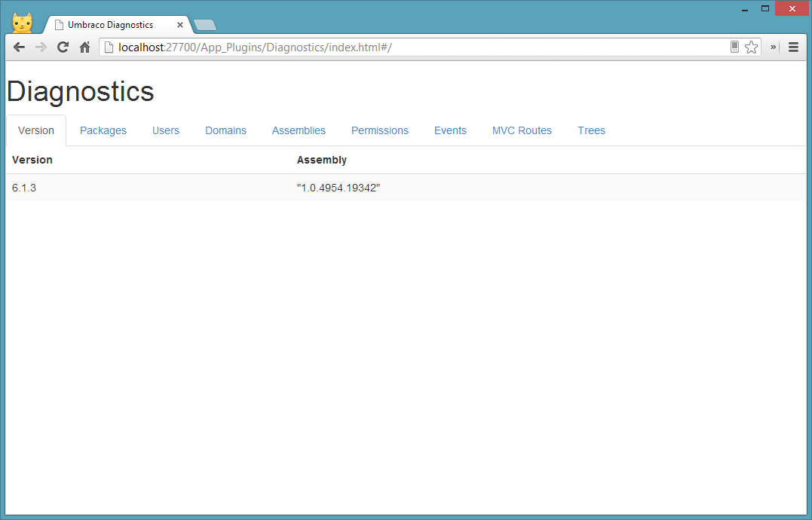Select the Version tab
The width and height of the screenshot is (812, 520).
tap(36, 130)
